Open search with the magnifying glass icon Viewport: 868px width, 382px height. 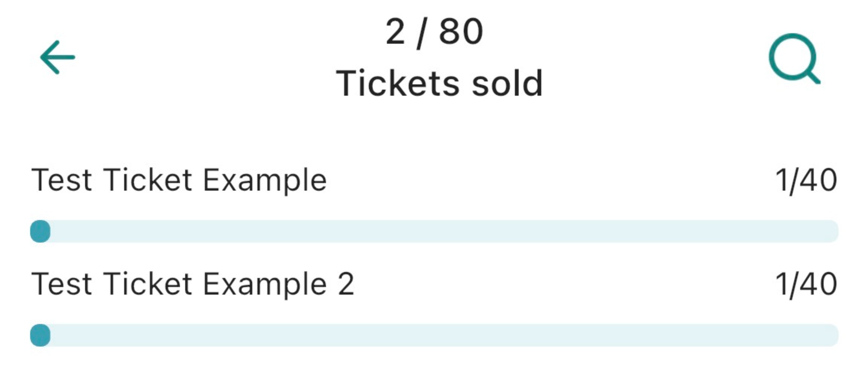click(794, 58)
